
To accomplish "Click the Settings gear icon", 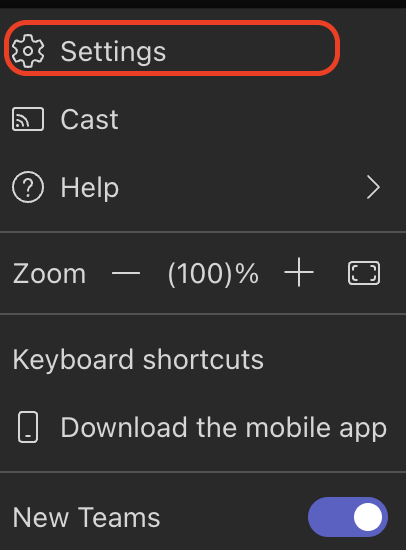I will click(28, 51).
